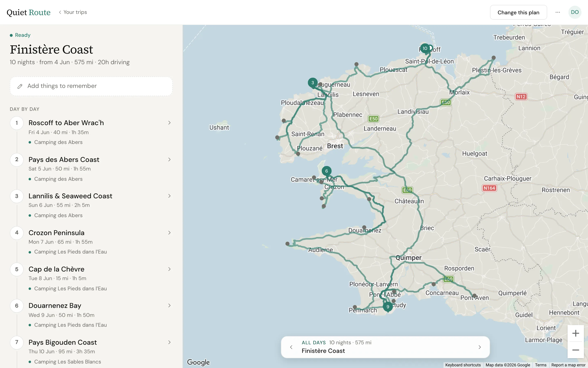588x368 pixels.
Task: Click Camping Les Sables Blancs stop
Action: [68, 362]
